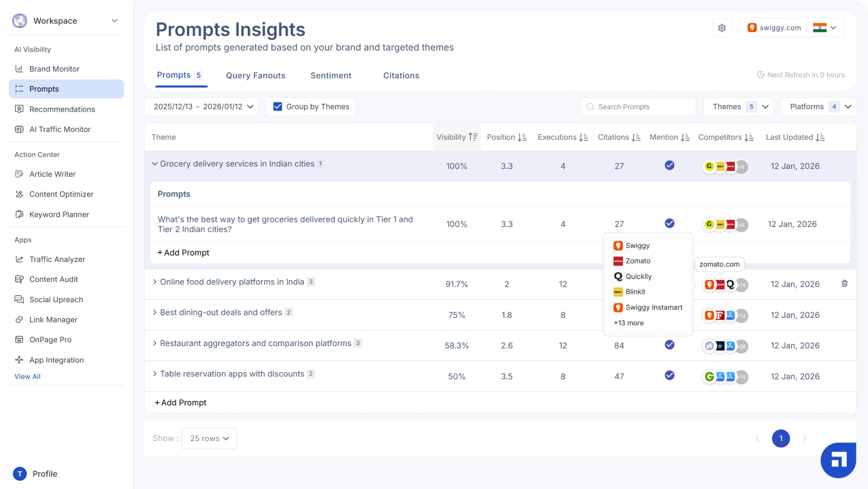The width and height of the screenshot is (868, 489).
Task: Uncheck the Group by Themes checkbox
Action: (x=278, y=107)
